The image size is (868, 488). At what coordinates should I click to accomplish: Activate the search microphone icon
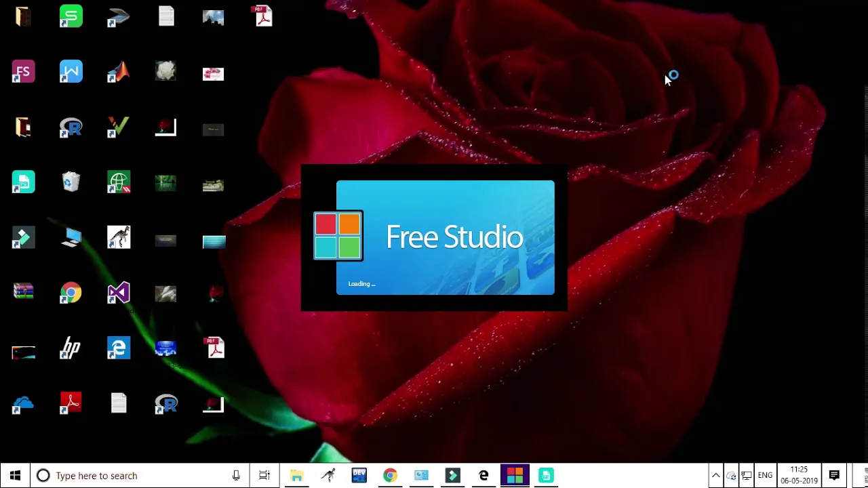[x=236, y=476]
